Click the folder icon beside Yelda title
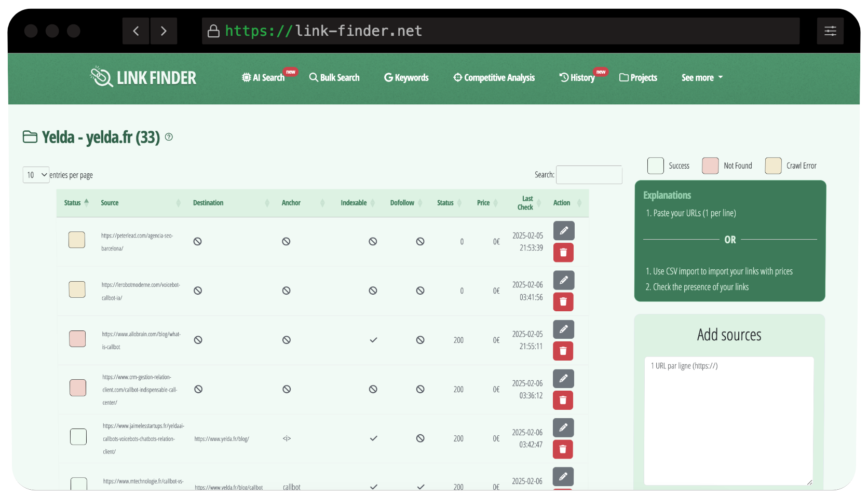Viewport: 868px width, 497px height. pos(30,137)
